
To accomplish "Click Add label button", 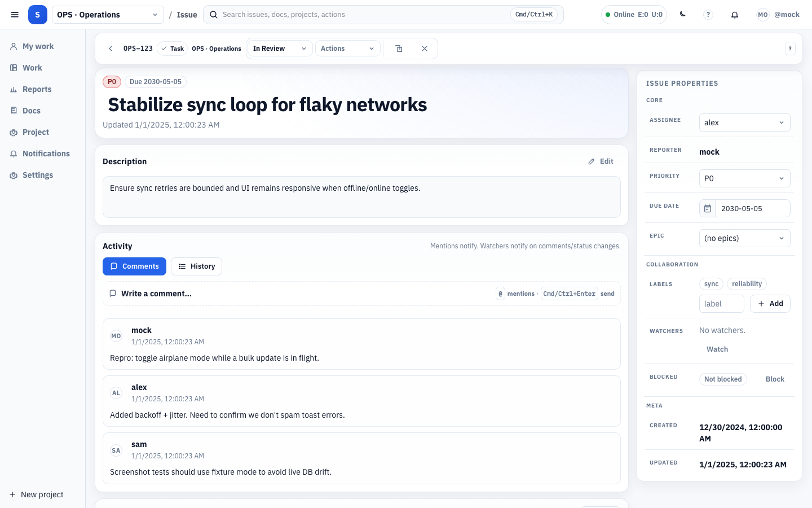I will [x=770, y=304].
